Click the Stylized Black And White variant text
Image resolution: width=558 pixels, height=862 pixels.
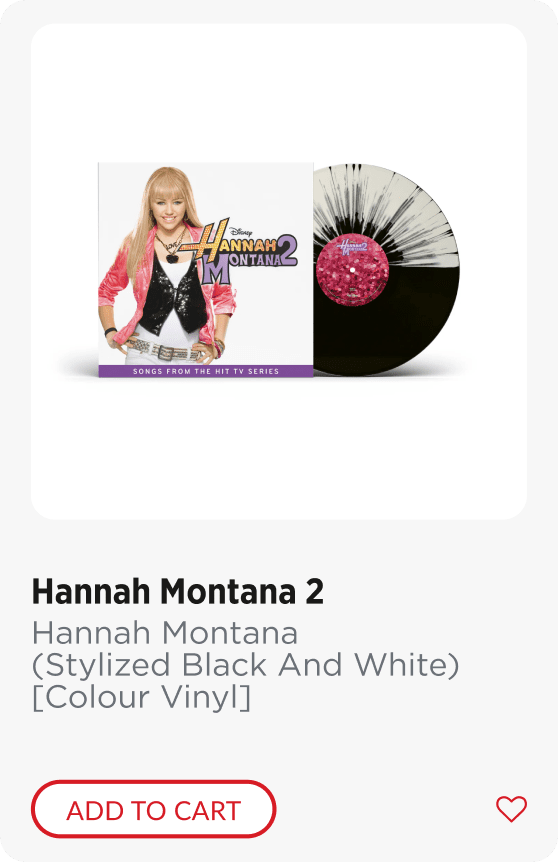[x=245, y=665]
